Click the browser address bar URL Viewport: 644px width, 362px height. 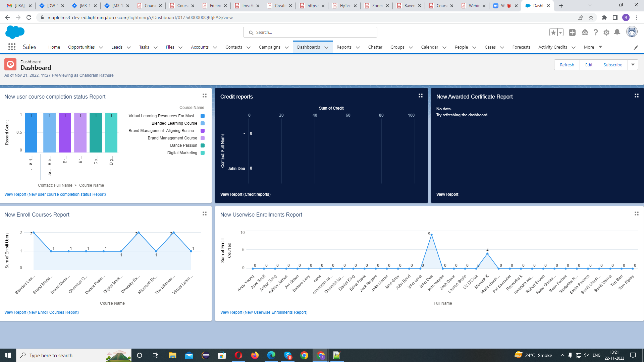[140, 17]
